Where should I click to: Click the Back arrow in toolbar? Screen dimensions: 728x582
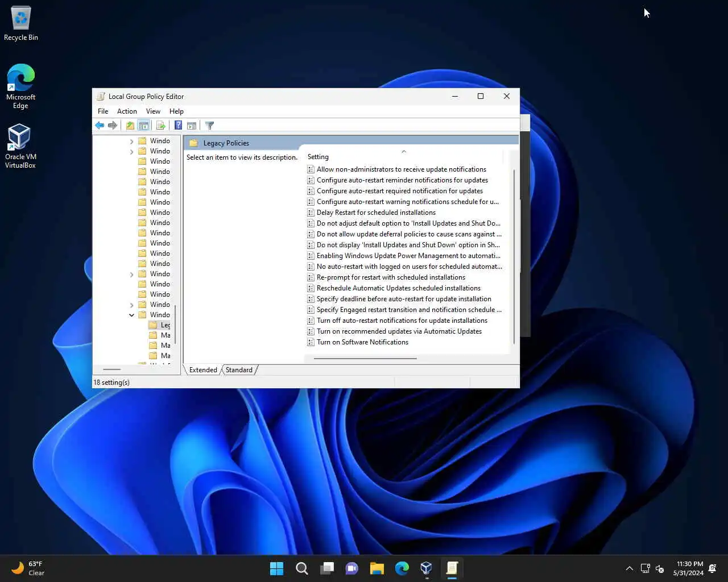pos(100,126)
